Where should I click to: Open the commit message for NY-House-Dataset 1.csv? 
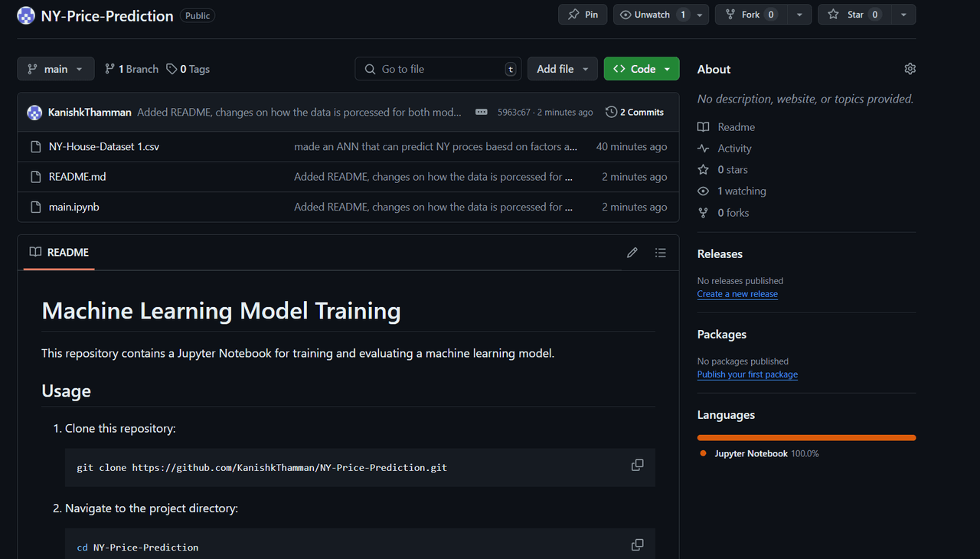[x=436, y=146]
